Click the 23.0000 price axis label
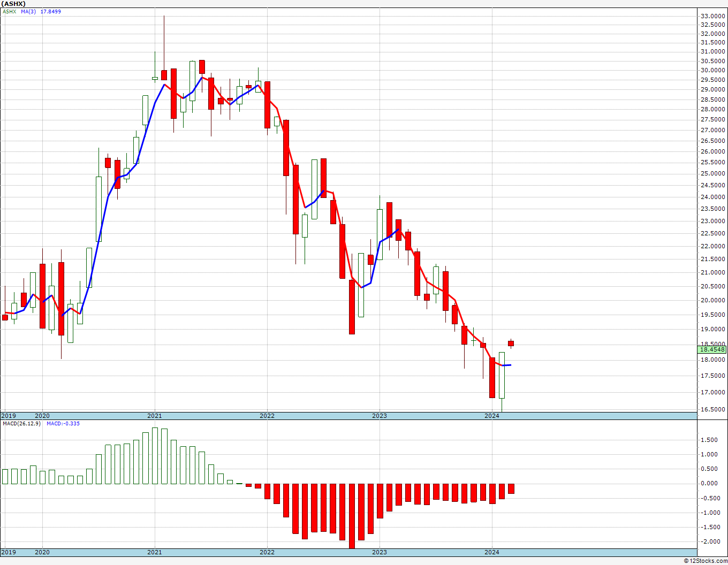Image resolution: width=728 pixels, height=565 pixels. (713, 221)
